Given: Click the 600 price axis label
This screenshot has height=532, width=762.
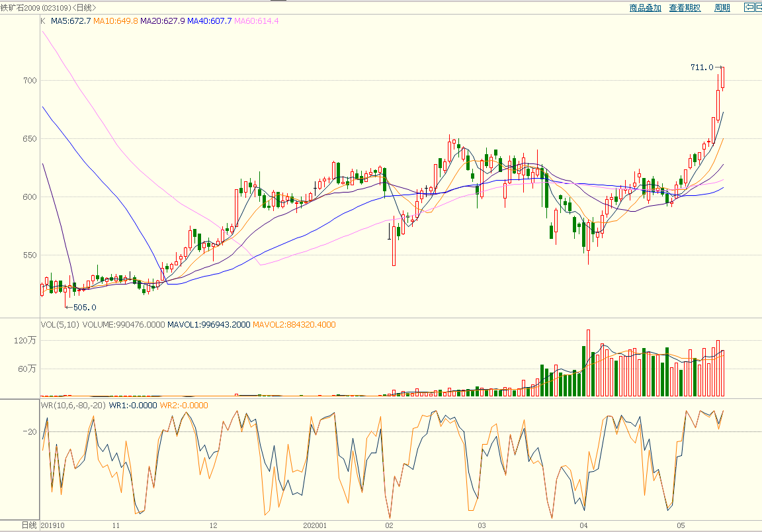Looking at the screenshot, I should click(30, 197).
